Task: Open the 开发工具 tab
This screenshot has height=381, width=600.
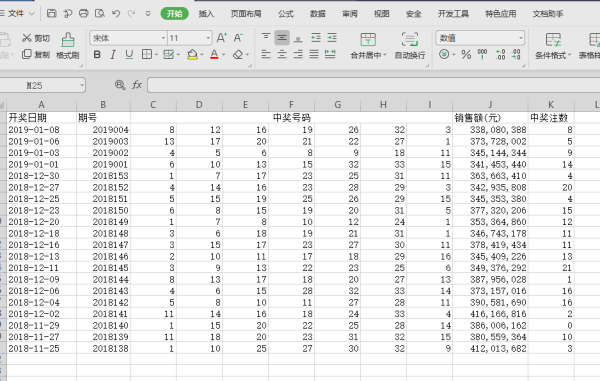Action: point(453,14)
